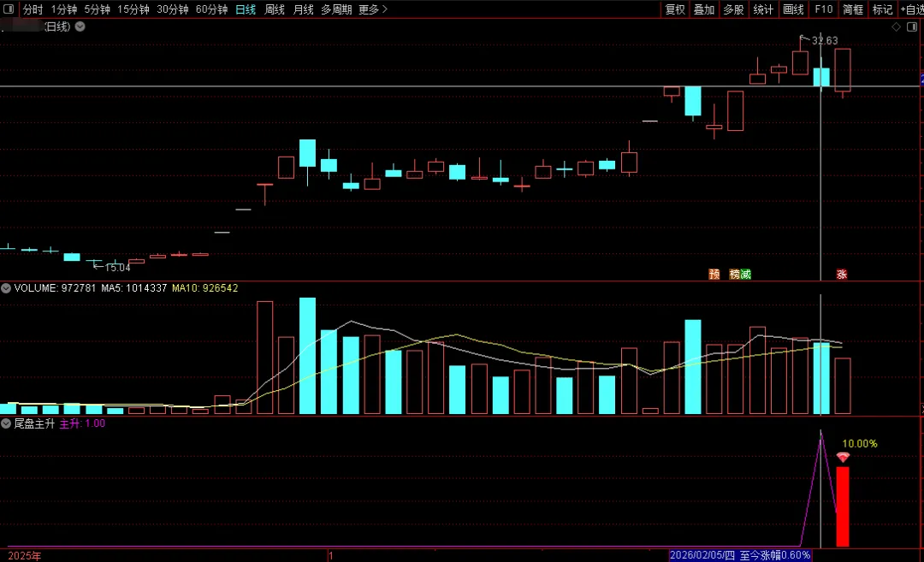Toggle the left sidebar panel icon
The width and height of the screenshot is (924, 562).
click(x=9, y=9)
